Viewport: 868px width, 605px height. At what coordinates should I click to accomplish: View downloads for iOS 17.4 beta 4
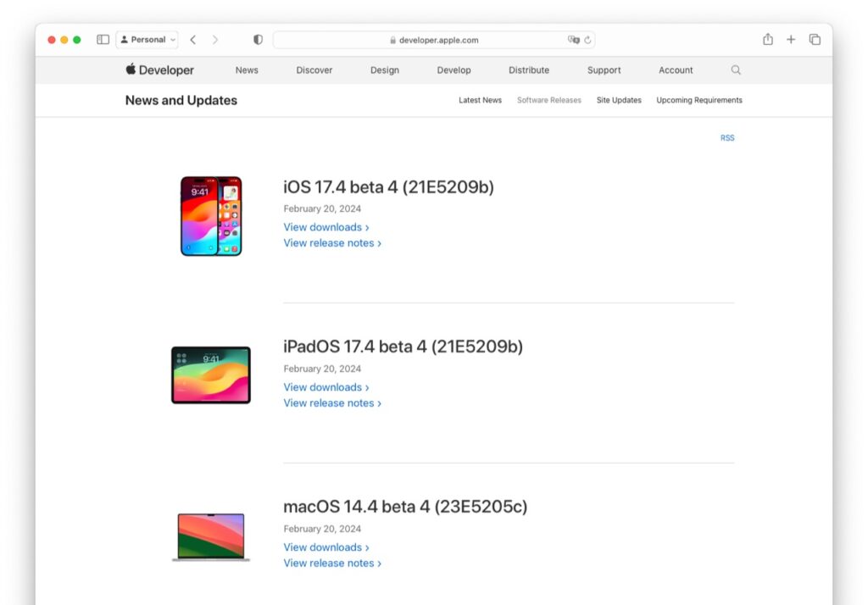[326, 227]
